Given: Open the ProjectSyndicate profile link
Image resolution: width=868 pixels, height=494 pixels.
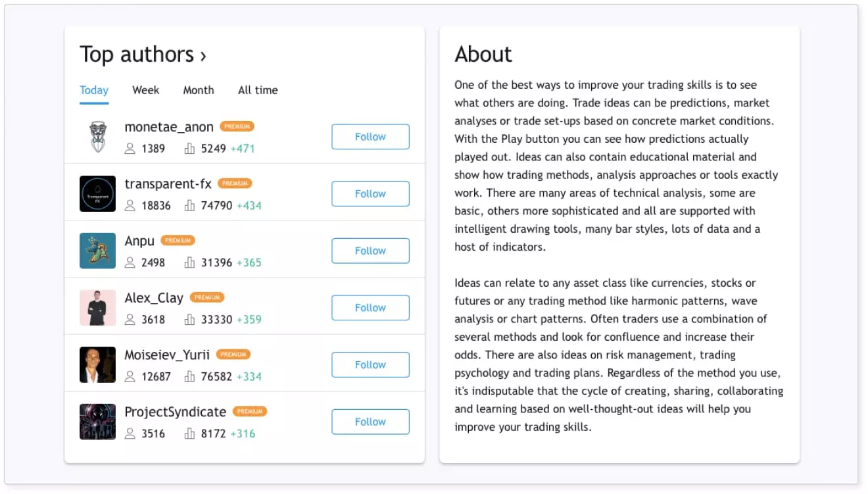Looking at the screenshot, I should pos(176,412).
